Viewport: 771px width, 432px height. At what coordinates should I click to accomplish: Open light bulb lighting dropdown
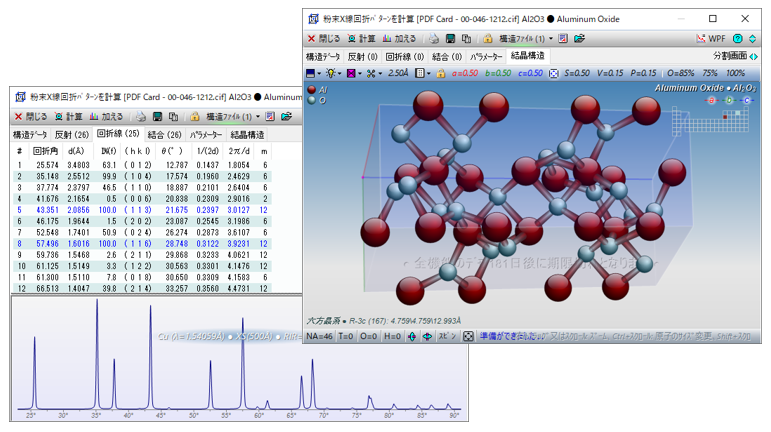[333, 73]
